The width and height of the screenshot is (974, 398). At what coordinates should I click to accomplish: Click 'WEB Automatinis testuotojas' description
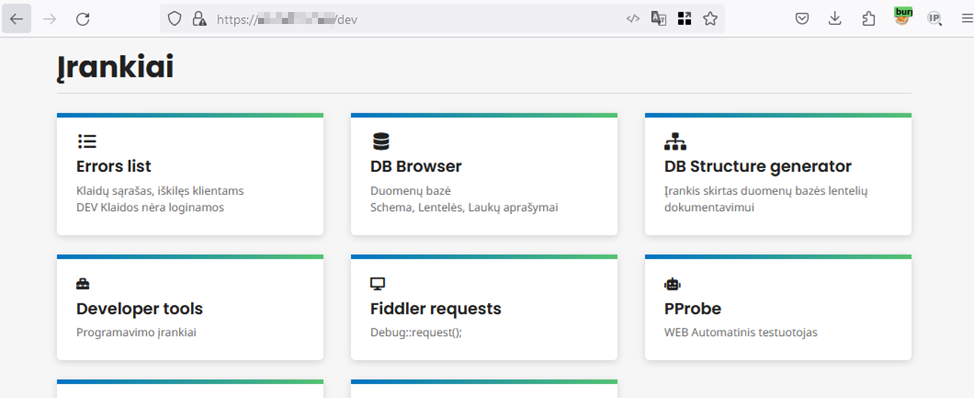(741, 332)
